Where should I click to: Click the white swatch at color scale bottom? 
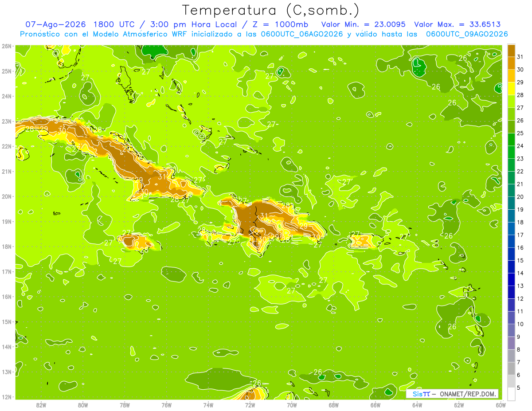pyautogui.click(x=511, y=394)
